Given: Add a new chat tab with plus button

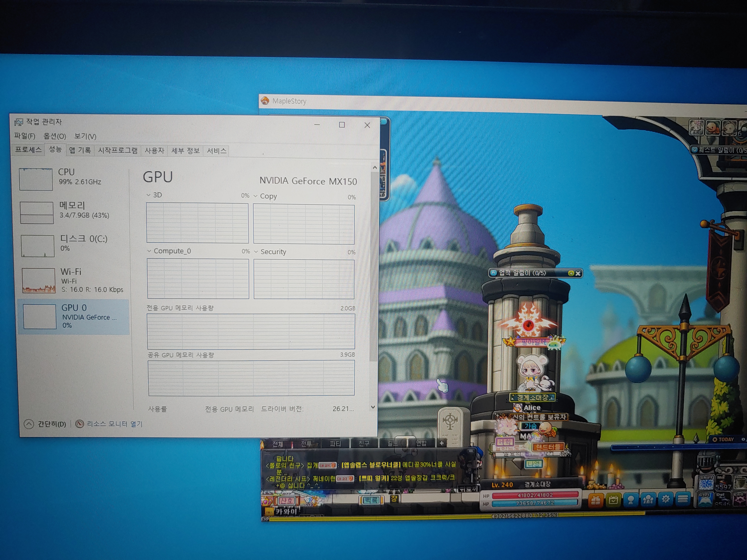Looking at the screenshot, I should (x=441, y=443).
